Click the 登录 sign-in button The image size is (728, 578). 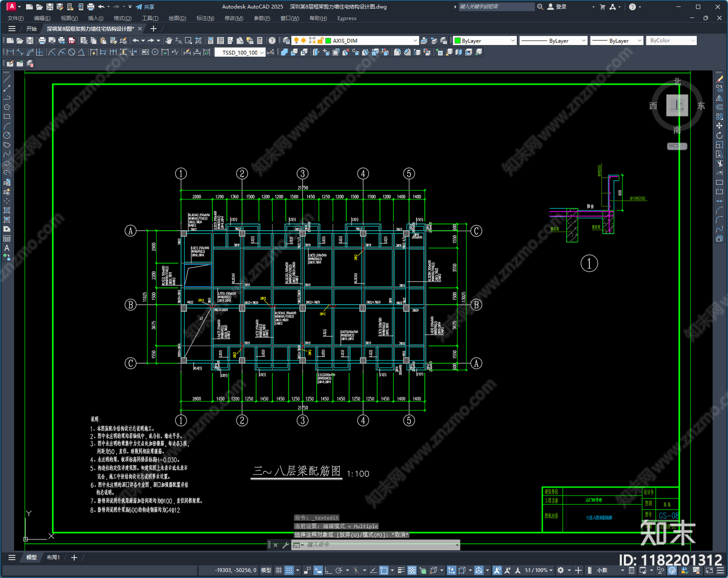point(556,7)
